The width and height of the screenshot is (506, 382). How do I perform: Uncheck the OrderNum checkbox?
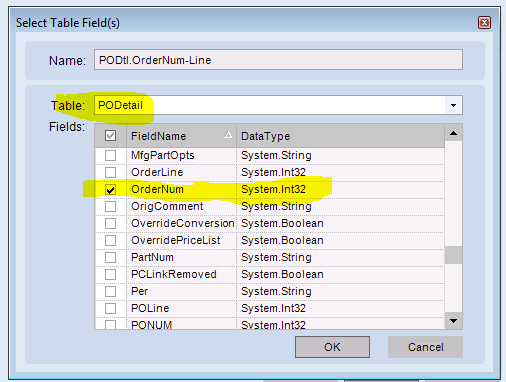click(110, 189)
